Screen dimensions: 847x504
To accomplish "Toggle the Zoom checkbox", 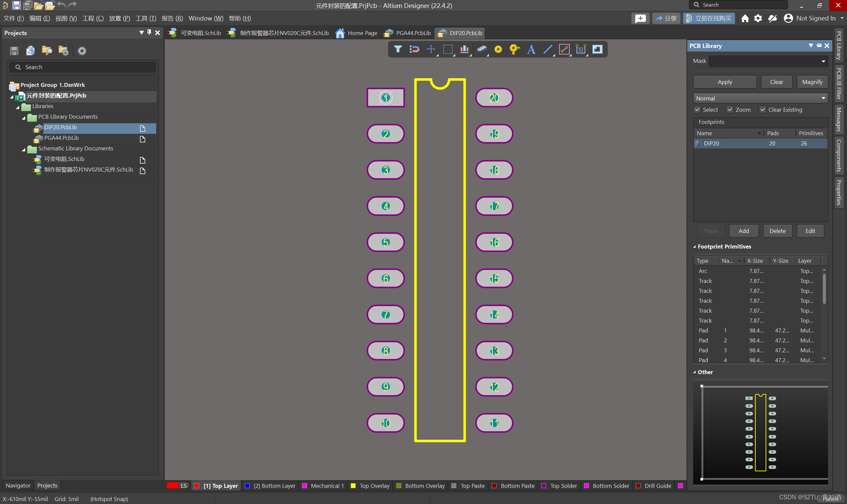I will point(730,110).
